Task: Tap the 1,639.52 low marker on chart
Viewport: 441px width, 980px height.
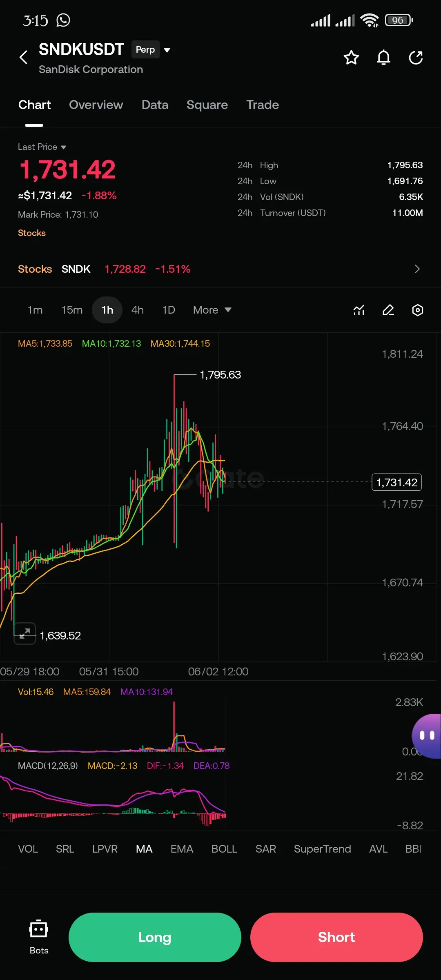Action: pyautogui.click(x=60, y=635)
